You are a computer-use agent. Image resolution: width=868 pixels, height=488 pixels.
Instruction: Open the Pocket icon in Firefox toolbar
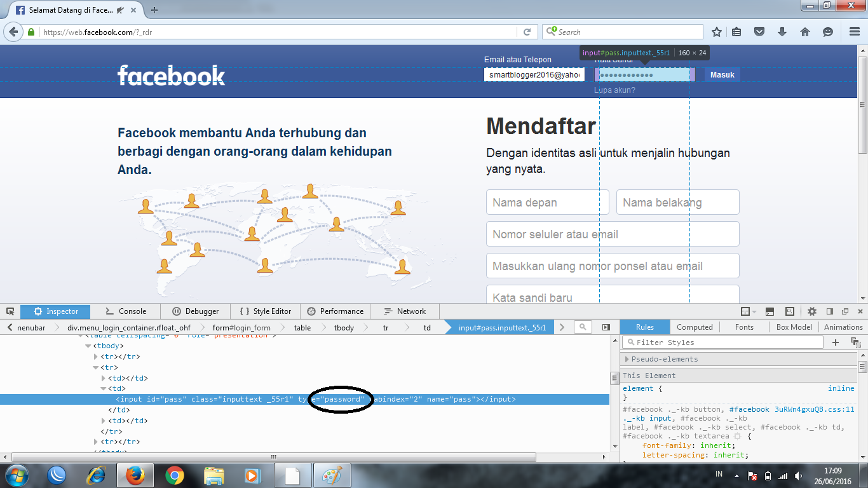coord(759,32)
